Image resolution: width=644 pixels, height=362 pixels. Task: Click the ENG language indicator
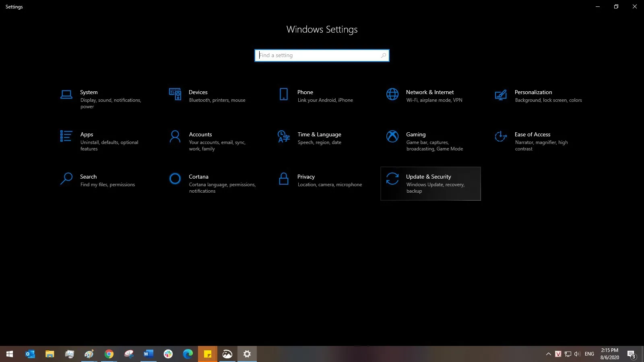589,354
